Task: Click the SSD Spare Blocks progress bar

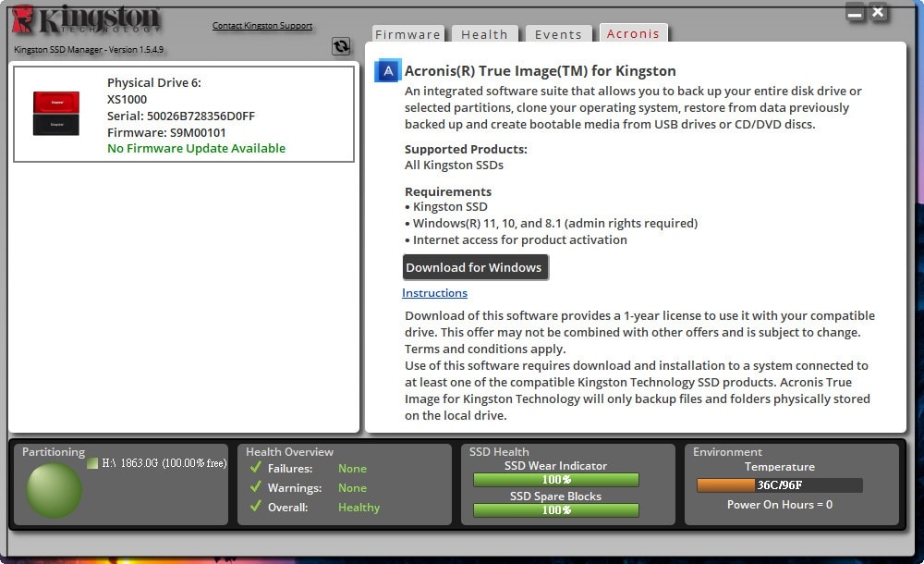Action: (x=555, y=509)
